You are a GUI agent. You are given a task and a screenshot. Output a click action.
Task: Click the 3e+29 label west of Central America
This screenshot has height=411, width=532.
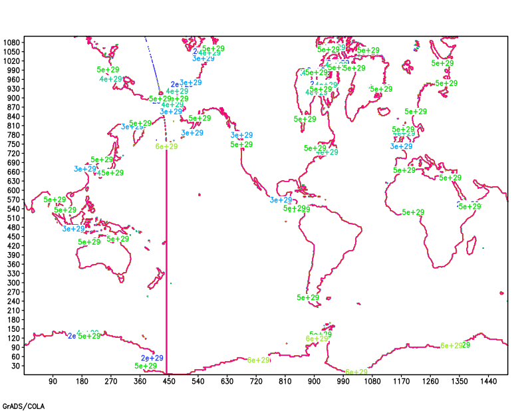[281, 200]
